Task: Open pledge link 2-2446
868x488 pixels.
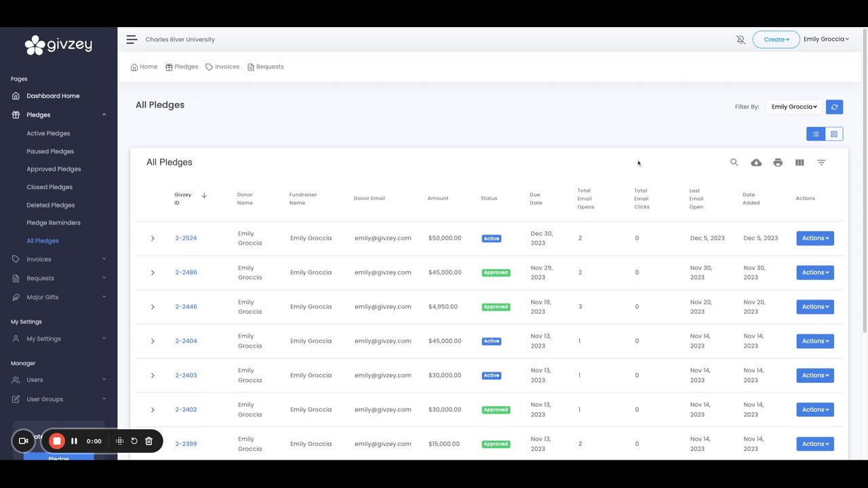Action: (x=186, y=307)
